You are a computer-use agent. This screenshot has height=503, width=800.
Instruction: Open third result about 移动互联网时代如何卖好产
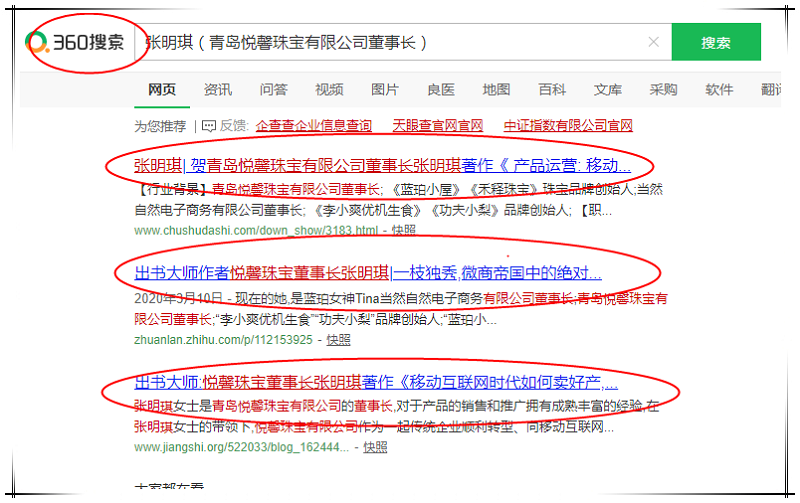(x=376, y=382)
